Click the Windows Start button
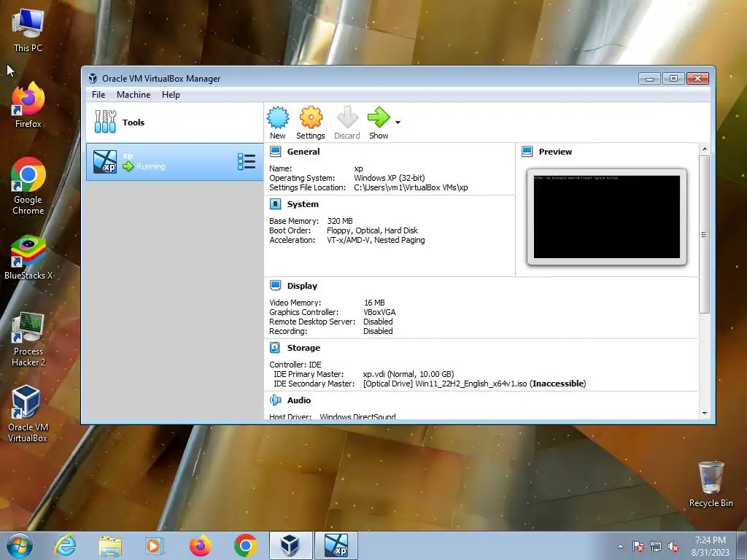Viewport: 747px width, 560px height. (x=20, y=545)
